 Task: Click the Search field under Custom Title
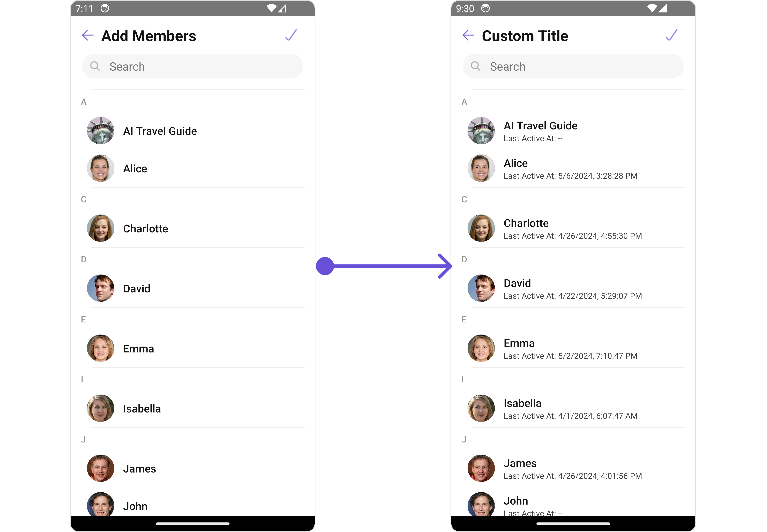coord(573,66)
